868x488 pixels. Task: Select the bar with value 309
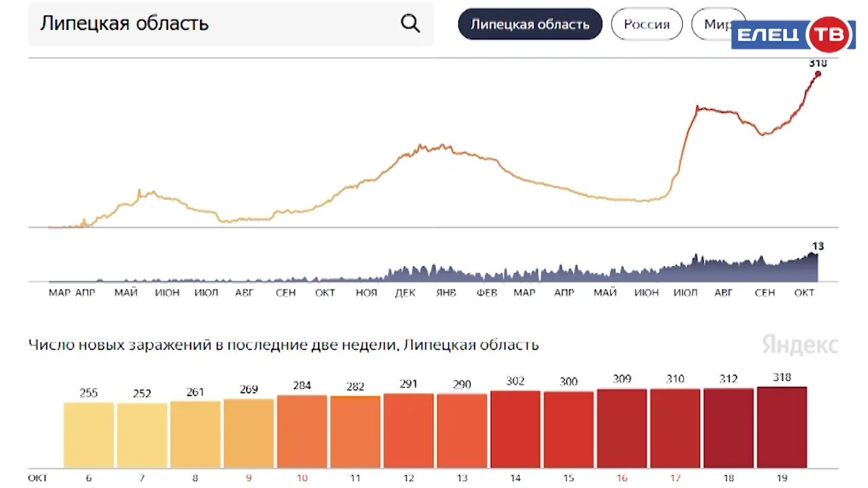pyautogui.click(x=622, y=428)
